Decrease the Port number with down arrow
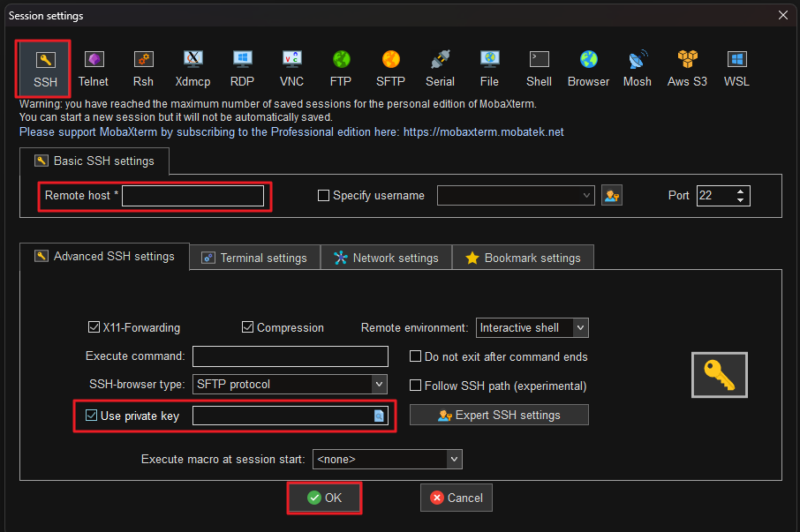Viewport: 800px width, 532px height. [x=740, y=199]
